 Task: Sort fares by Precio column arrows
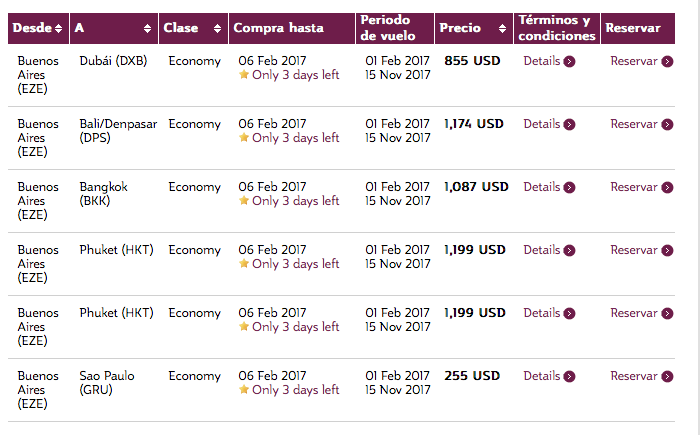(502, 29)
